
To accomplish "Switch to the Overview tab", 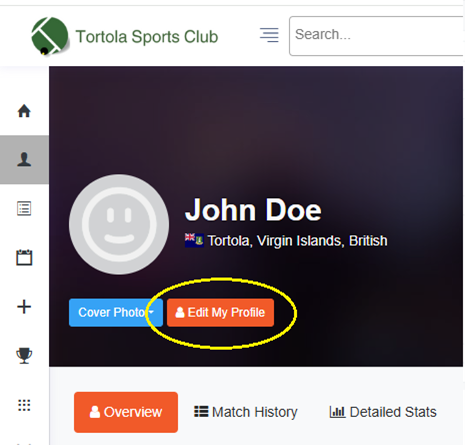I will point(126,412).
